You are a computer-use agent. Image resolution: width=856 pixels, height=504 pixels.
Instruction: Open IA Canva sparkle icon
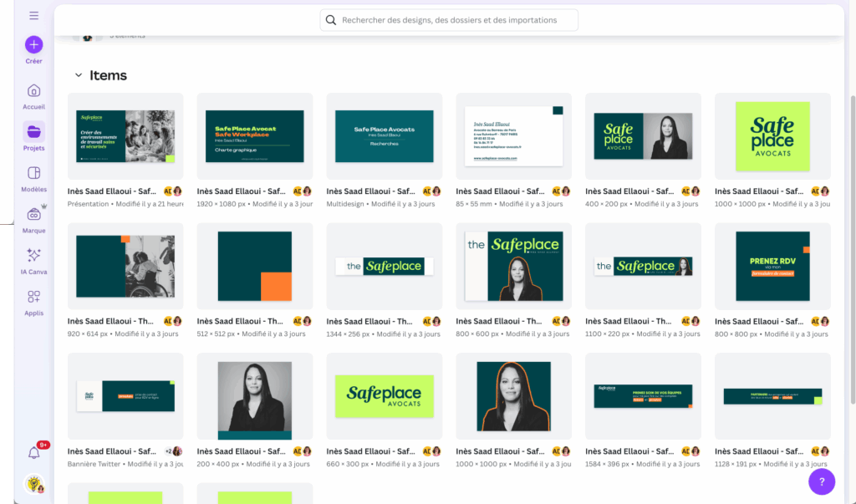coord(33,256)
